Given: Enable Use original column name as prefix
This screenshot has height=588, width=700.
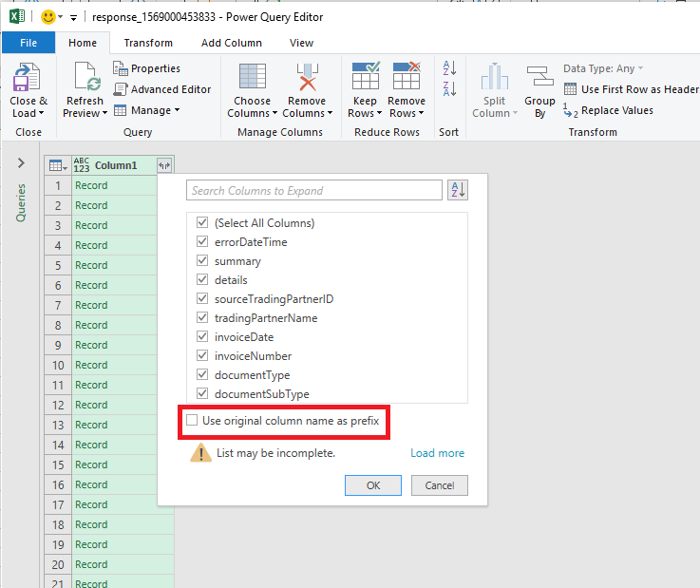Looking at the screenshot, I should click(192, 420).
